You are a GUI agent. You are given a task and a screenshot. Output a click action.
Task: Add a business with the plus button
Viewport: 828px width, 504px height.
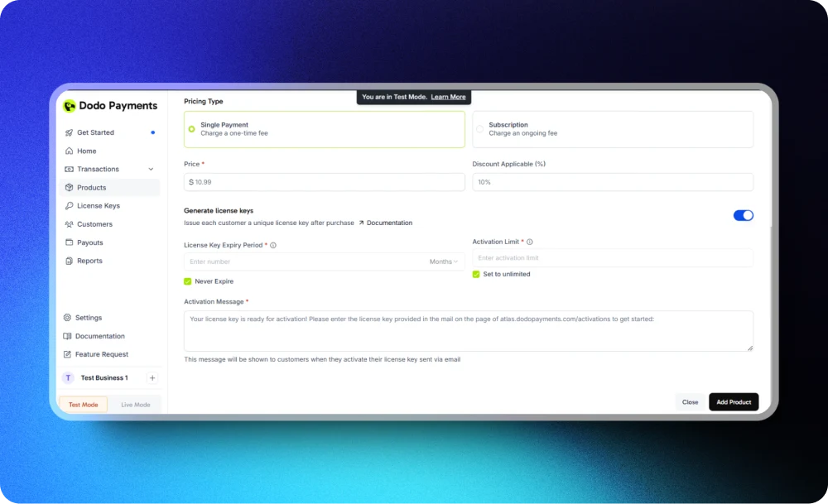[152, 377]
